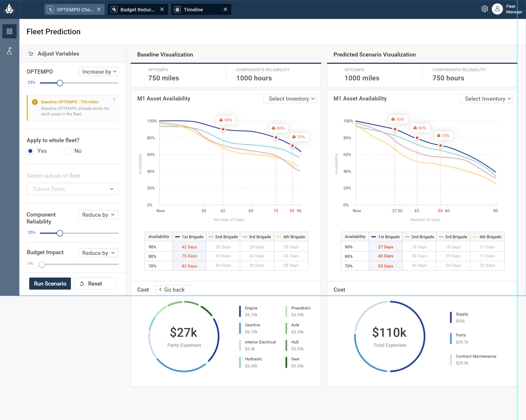Open application settings gear
Viewport: 526px width, 420px height.
tap(484, 9)
